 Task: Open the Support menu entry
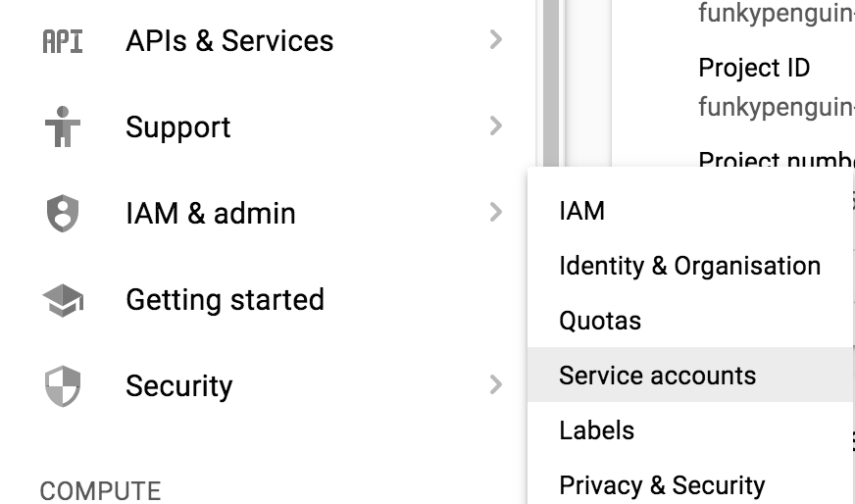178,127
